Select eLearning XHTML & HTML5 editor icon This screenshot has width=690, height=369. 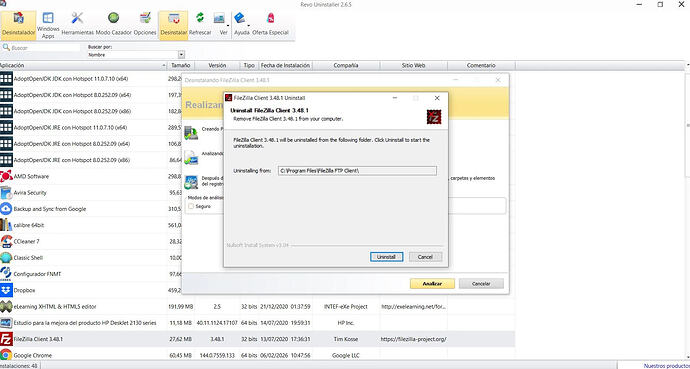tap(6, 307)
